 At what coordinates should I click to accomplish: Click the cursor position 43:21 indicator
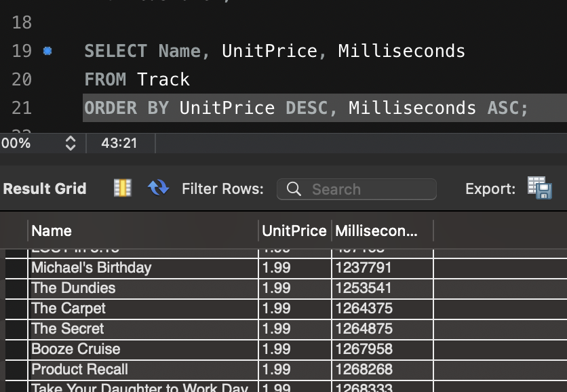coord(119,143)
